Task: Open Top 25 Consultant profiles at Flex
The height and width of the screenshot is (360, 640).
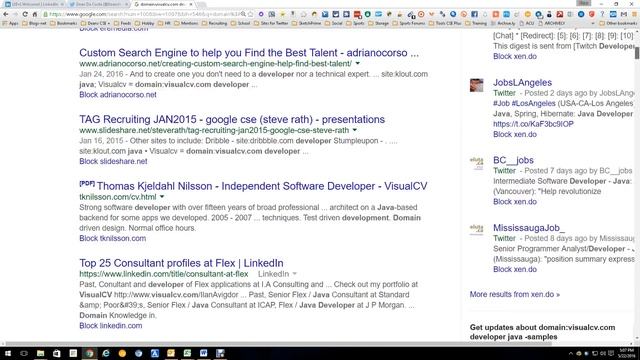Action: [181, 263]
